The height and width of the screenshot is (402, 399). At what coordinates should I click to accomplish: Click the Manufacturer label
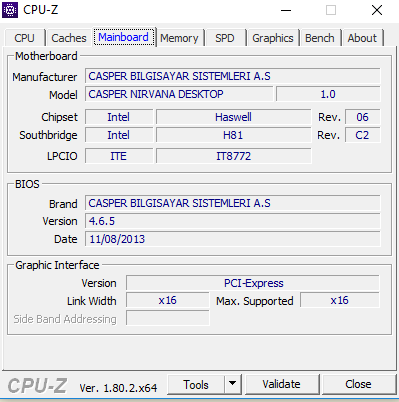45,77
